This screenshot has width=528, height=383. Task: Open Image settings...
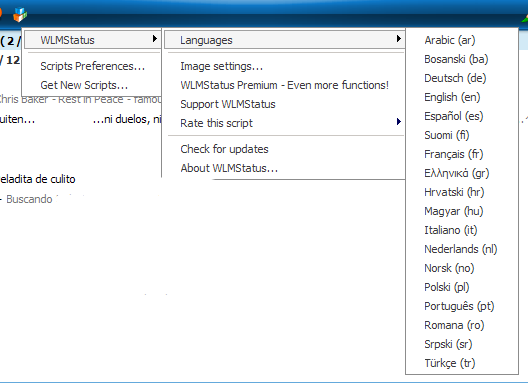click(285, 66)
